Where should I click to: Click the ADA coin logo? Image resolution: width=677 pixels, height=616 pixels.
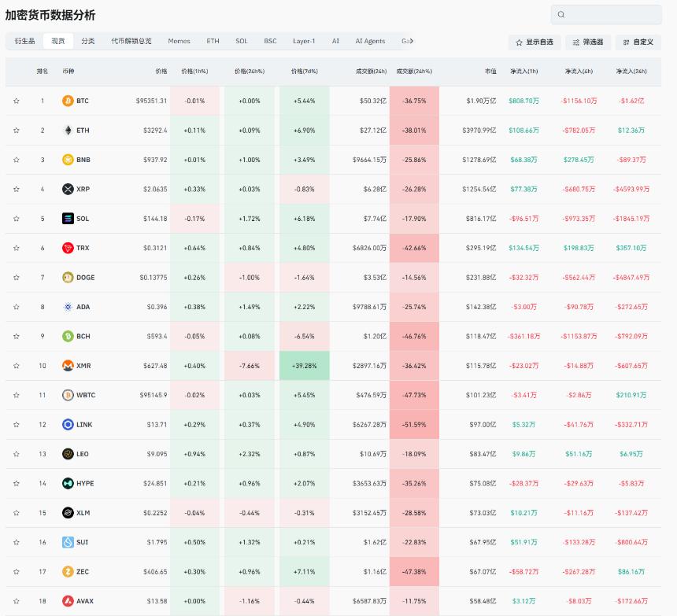(x=68, y=307)
